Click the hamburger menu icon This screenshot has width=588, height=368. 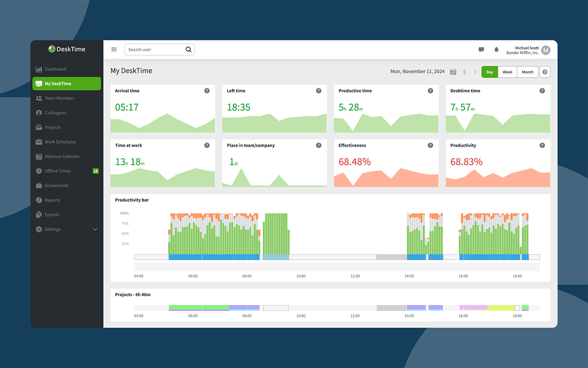pos(114,50)
